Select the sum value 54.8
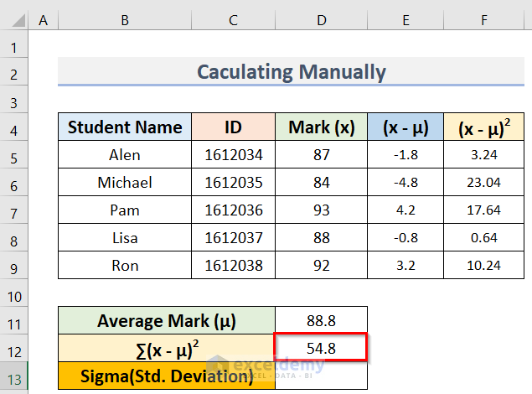 [321, 347]
